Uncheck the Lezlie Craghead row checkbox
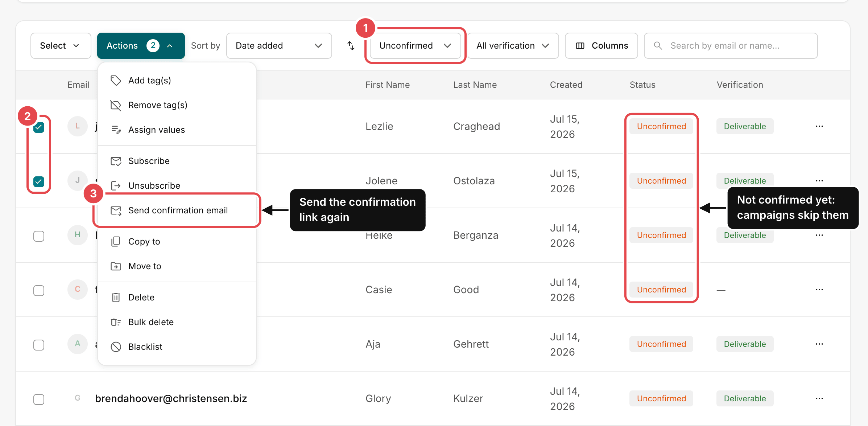The width and height of the screenshot is (868, 426). point(39,127)
